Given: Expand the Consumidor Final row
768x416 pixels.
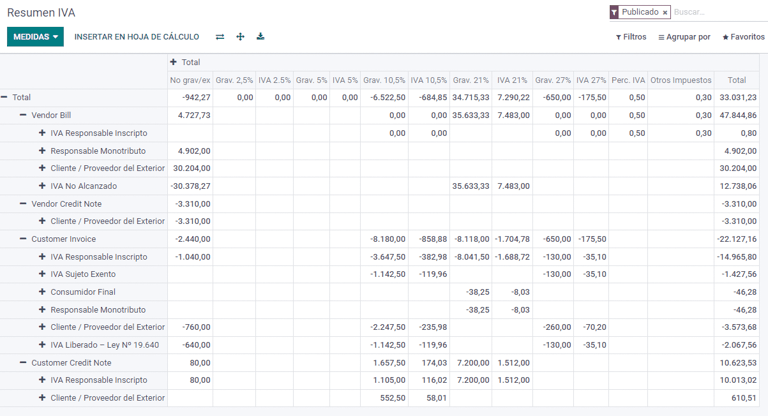Looking at the screenshot, I should pos(82,292).
